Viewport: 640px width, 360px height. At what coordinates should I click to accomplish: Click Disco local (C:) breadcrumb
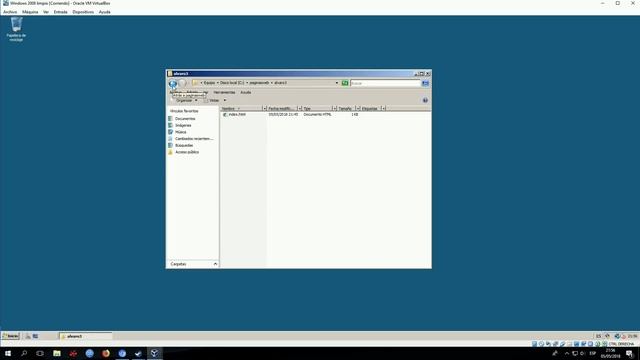(232, 83)
